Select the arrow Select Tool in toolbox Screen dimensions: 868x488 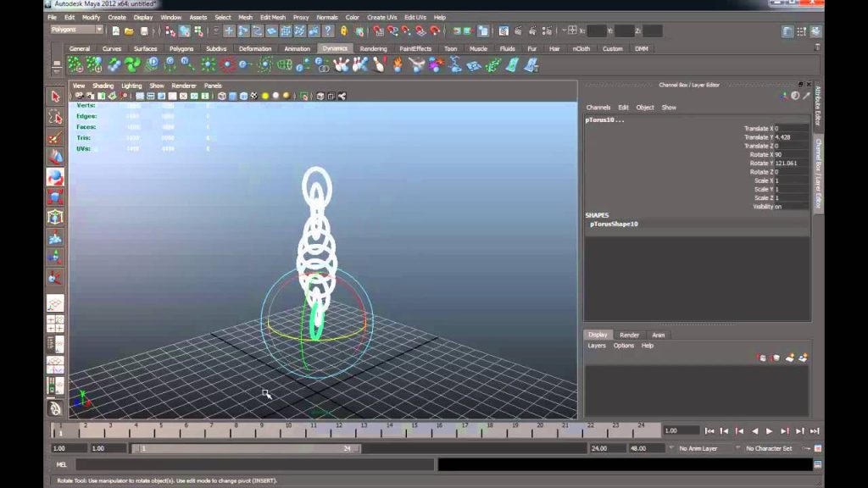pos(55,97)
